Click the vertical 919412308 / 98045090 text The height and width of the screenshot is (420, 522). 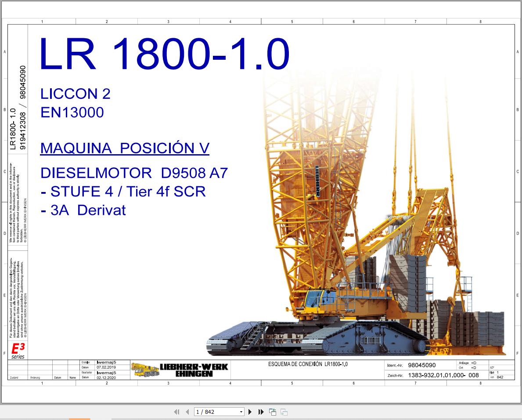[23, 107]
